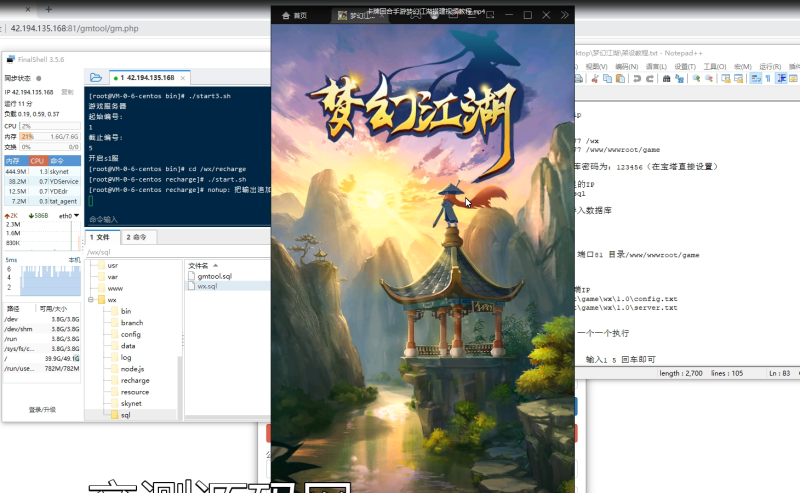
Task: Redo the edit in Notepad++
Action: click(649, 79)
